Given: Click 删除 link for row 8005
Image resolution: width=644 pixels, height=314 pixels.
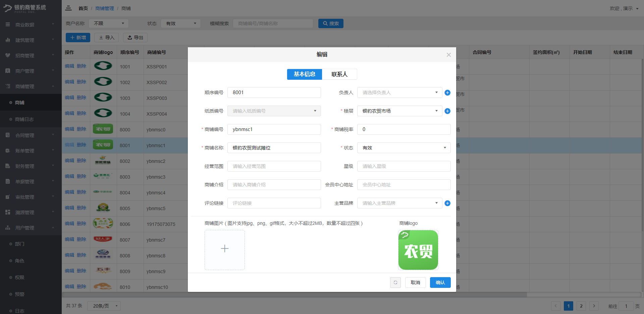Looking at the screenshot, I should pos(82,208).
